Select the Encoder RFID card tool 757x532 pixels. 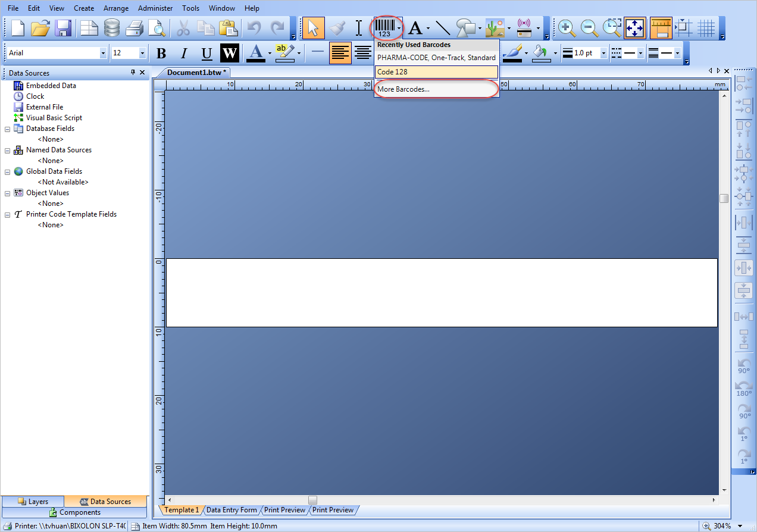pos(524,28)
